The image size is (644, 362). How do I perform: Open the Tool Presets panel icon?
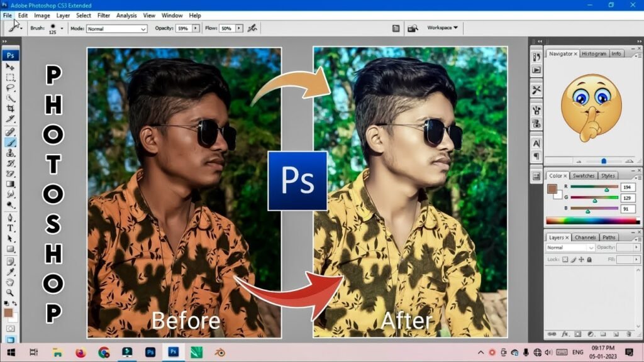(x=536, y=90)
